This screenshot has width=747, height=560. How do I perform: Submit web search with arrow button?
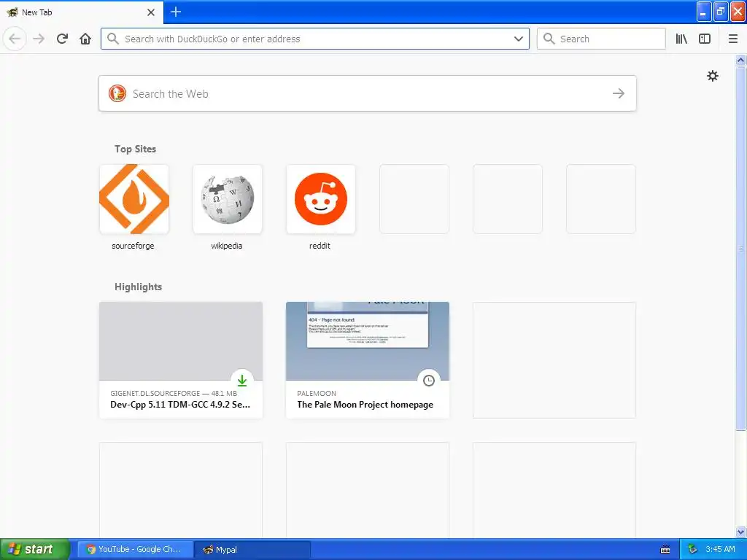click(x=619, y=93)
